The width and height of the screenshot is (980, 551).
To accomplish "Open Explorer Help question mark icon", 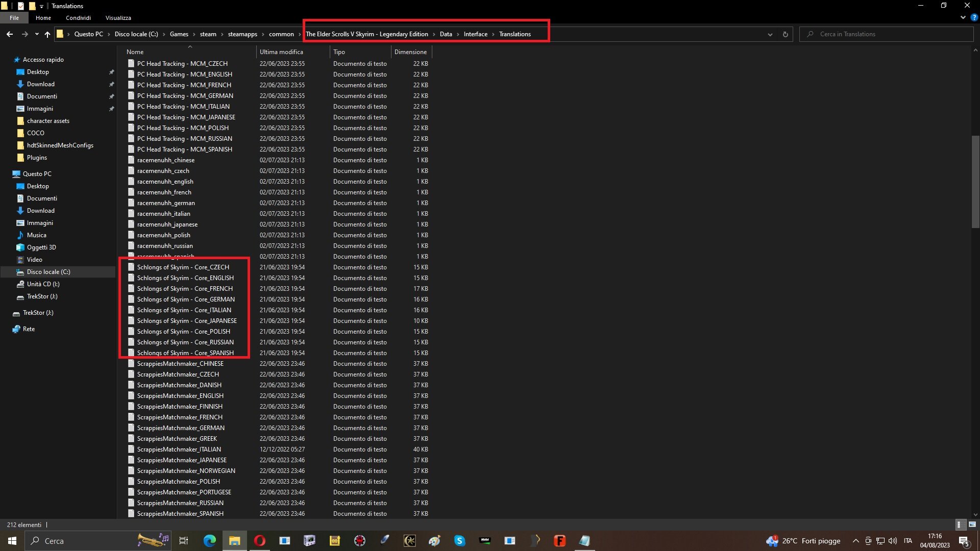I will click(974, 17).
